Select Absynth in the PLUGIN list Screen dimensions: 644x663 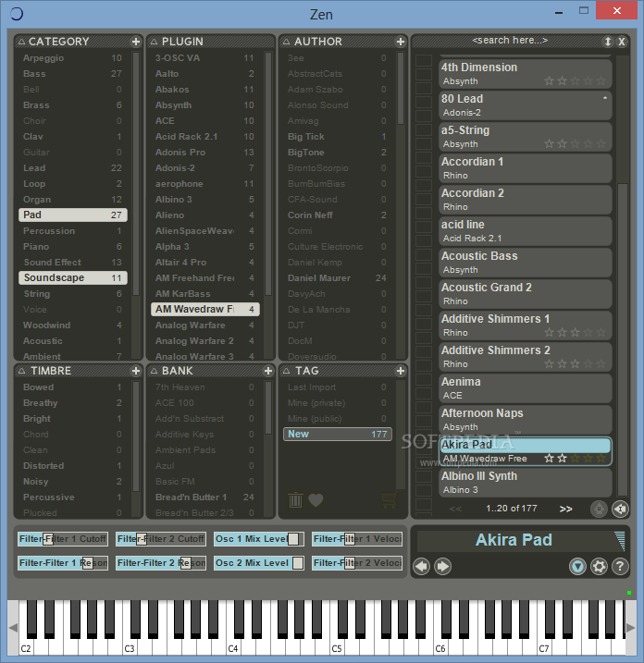[205, 104]
